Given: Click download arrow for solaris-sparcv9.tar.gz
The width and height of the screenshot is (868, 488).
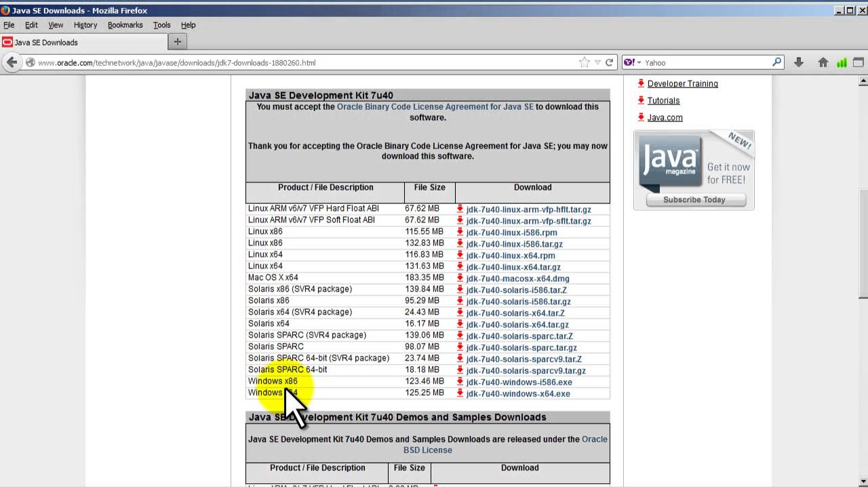Looking at the screenshot, I should coord(460,370).
